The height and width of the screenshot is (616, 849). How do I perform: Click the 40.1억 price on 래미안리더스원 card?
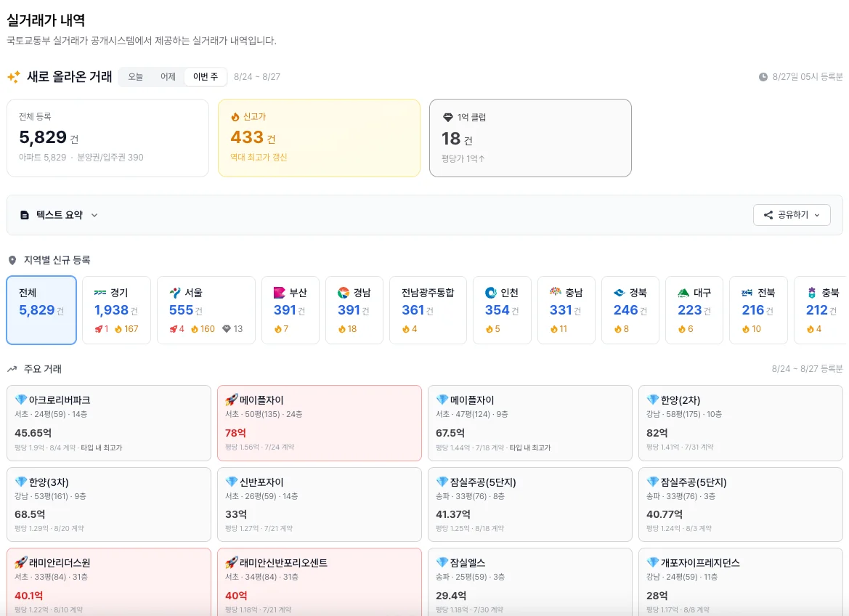click(x=29, y=596)
